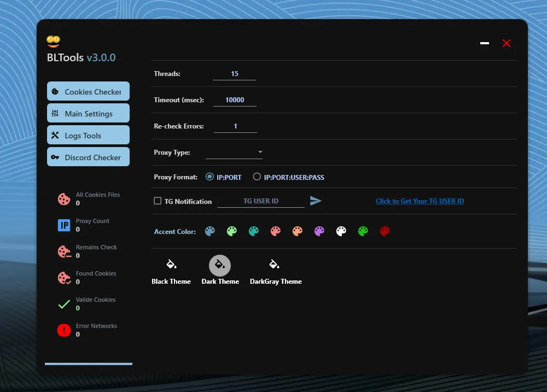Select IP:PORT proxy format
This screenshot has height=392, width=547.
pos(210,177)
